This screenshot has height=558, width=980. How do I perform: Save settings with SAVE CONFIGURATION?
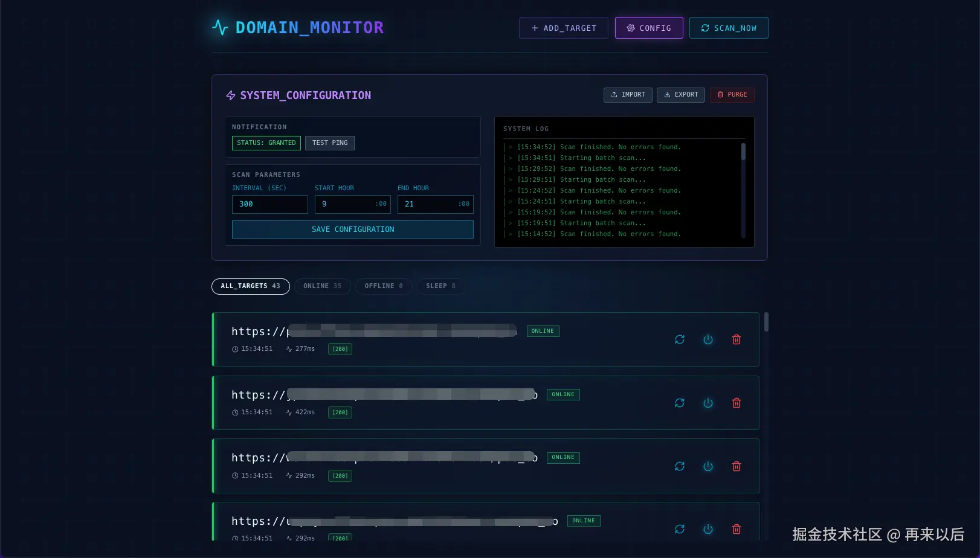[353, 229]
